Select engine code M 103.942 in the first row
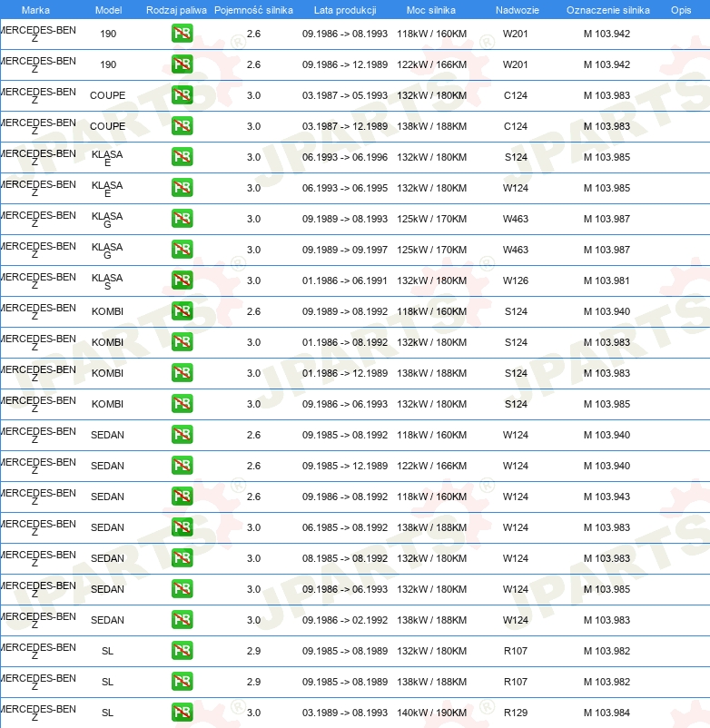 pos(606,34)
